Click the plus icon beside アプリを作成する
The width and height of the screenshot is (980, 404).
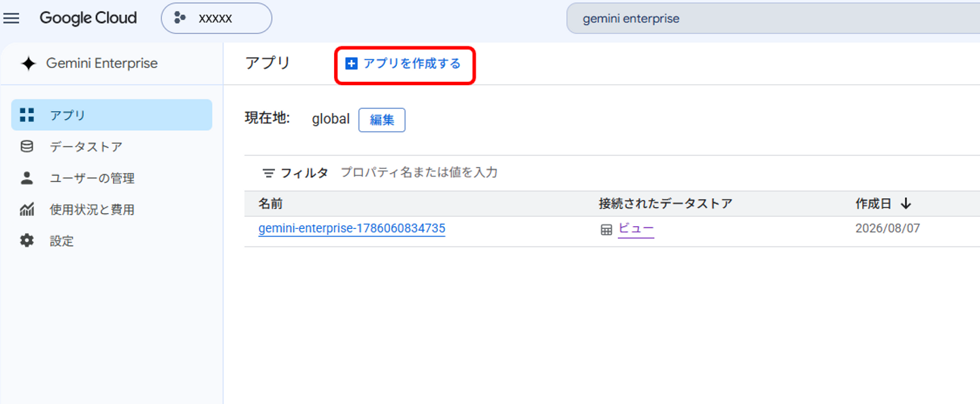(351, 64)
